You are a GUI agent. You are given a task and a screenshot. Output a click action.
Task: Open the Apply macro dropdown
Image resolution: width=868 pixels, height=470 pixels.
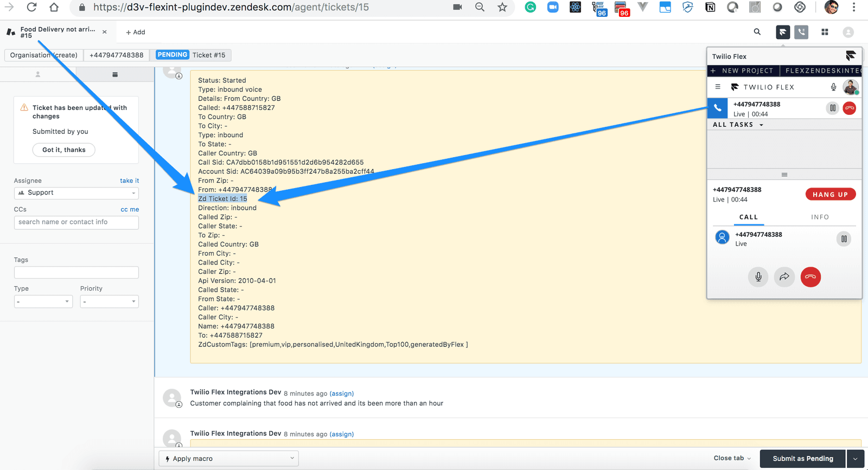[228, 459]
